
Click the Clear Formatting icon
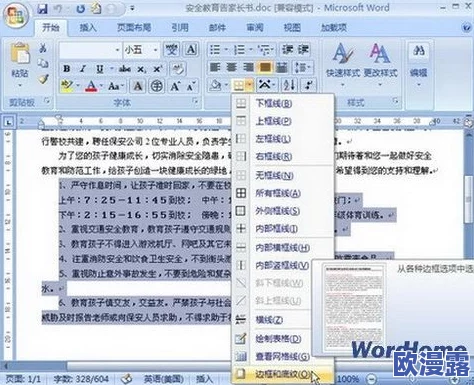tap(178, 69)
